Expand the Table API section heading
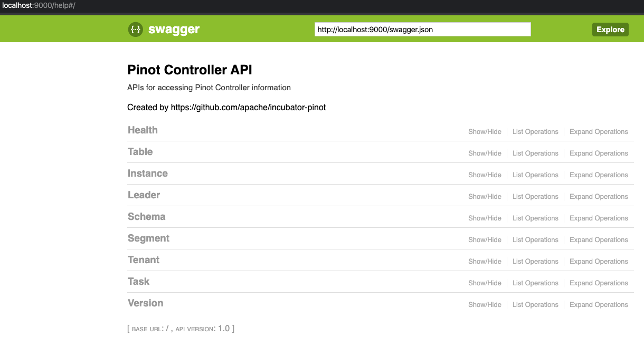This screenshot has height=337, width=644. pyautogui.click(x=140, y=152)
